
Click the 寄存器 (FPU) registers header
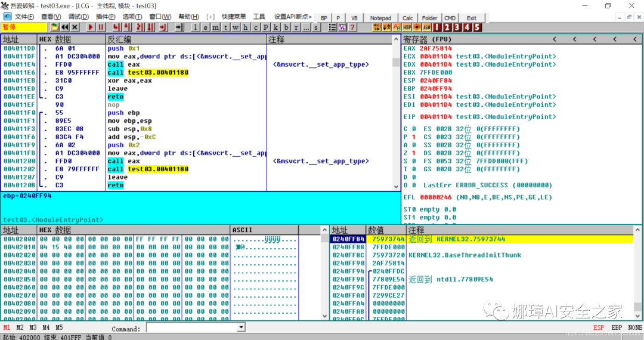[427, 39]
